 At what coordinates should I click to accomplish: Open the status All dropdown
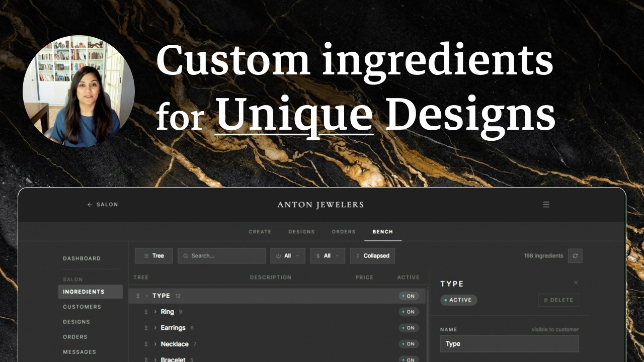[288, 255]
